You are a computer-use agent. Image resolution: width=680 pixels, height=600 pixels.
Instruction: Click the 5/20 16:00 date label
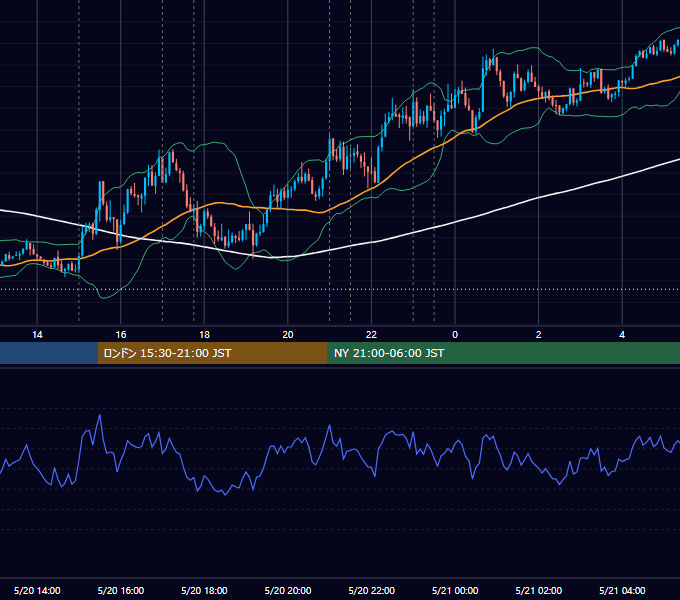[121, 590]
